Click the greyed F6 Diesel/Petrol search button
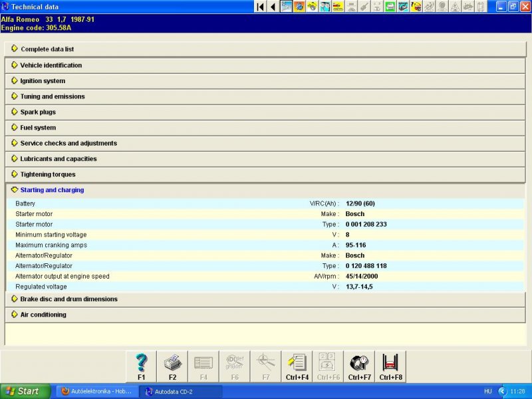The width and height of the screenshot is (532, 399). point(235,367)
